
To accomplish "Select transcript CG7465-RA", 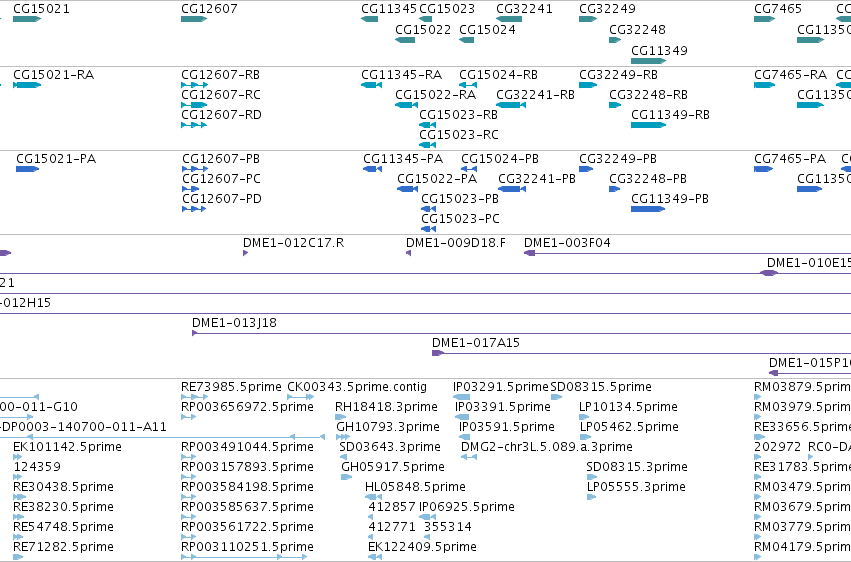I will (764, 85).
